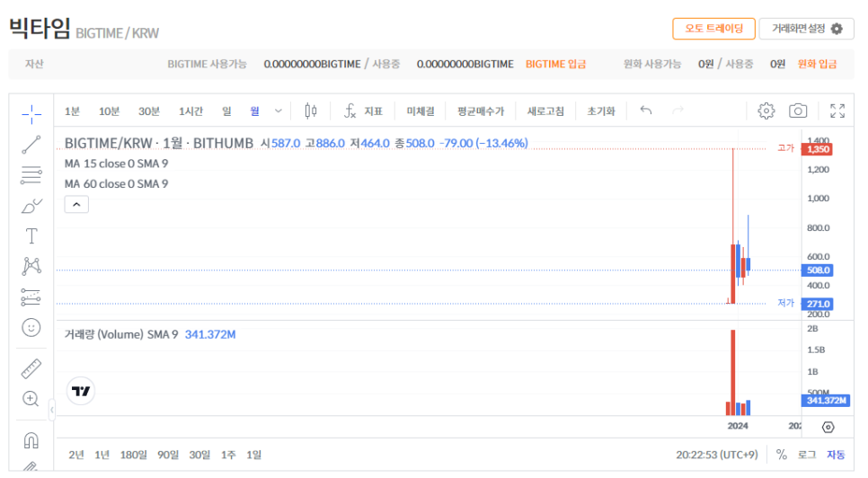This screenshot has width=868, height=478.
Task: Set the range to 180일
Action: pyautogui.click(x=133, y=455)
